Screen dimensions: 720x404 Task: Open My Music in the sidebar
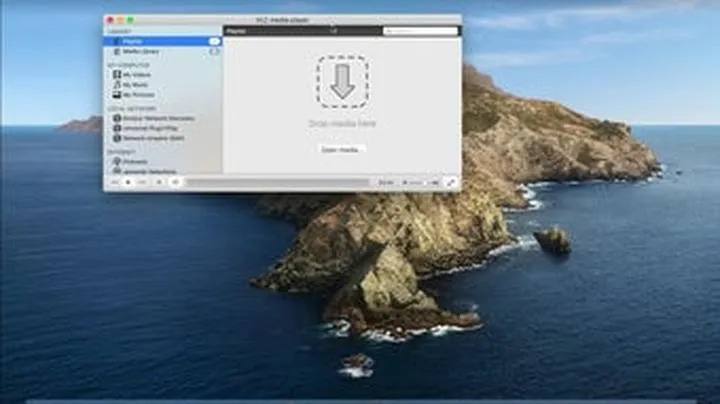click(135, 85)
